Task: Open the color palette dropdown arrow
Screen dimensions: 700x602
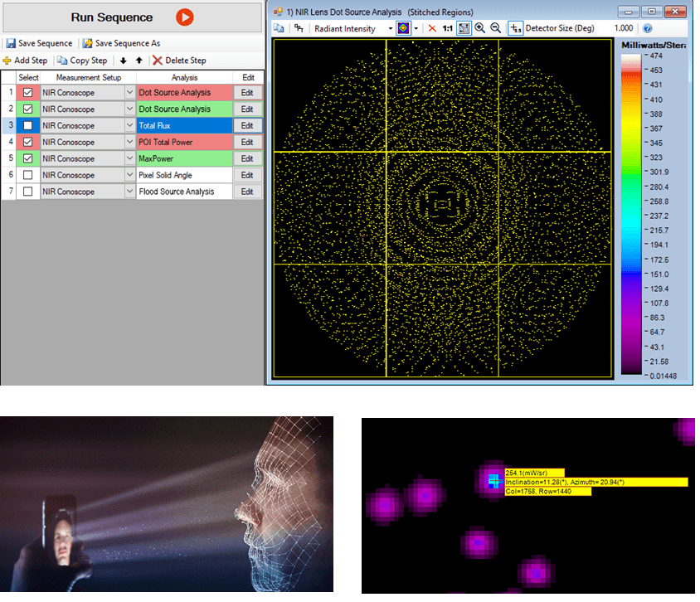Action: pyautogui.click(x=416, y=28)
